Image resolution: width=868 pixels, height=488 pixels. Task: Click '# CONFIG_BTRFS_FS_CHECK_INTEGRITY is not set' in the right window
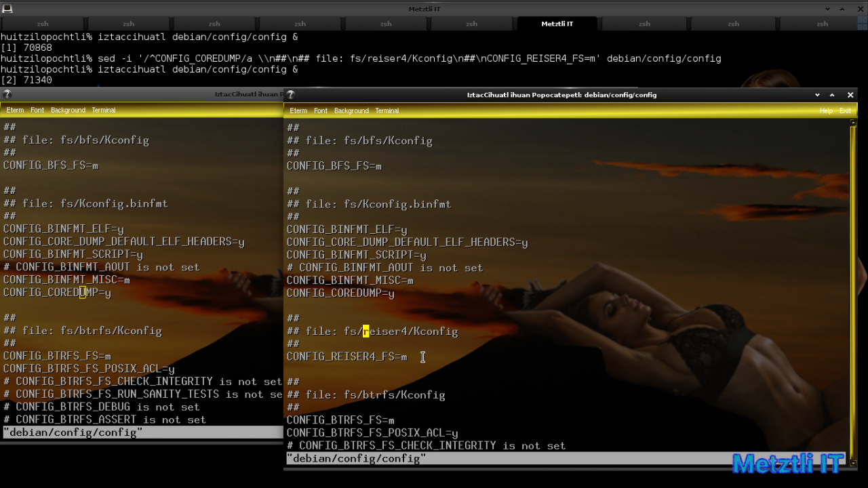(x=426, y=445)
